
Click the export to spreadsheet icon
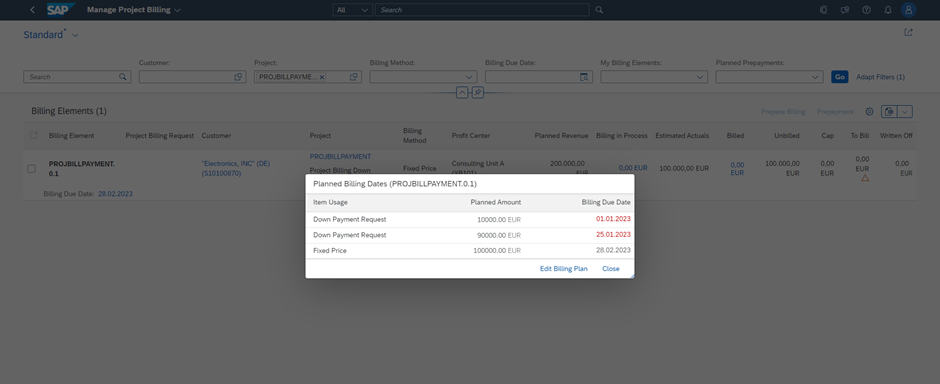[889, 111]
